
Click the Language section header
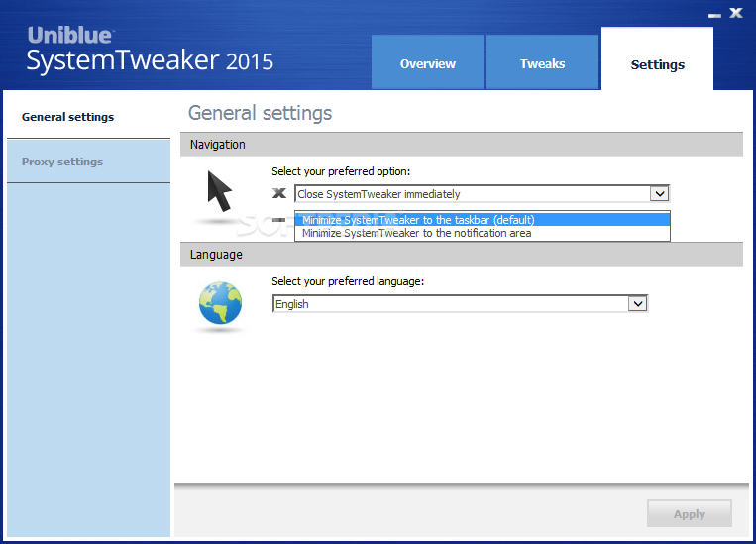coord(462,254)
